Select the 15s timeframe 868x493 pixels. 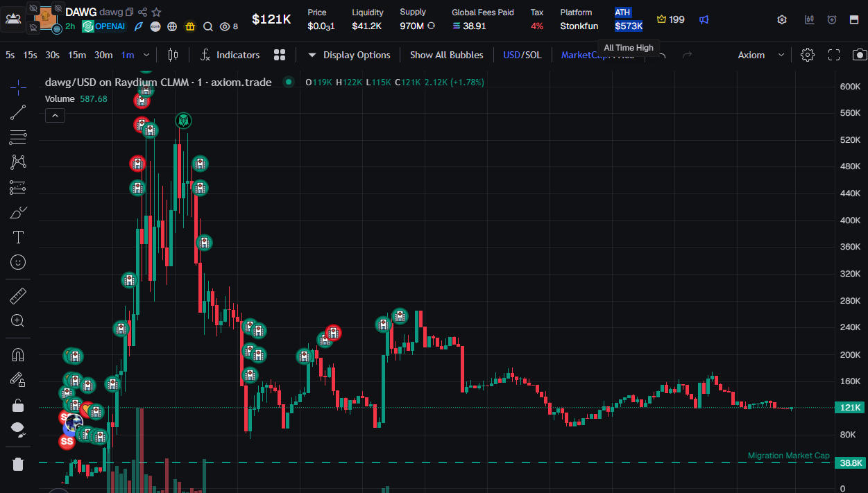tap(30, 55)
